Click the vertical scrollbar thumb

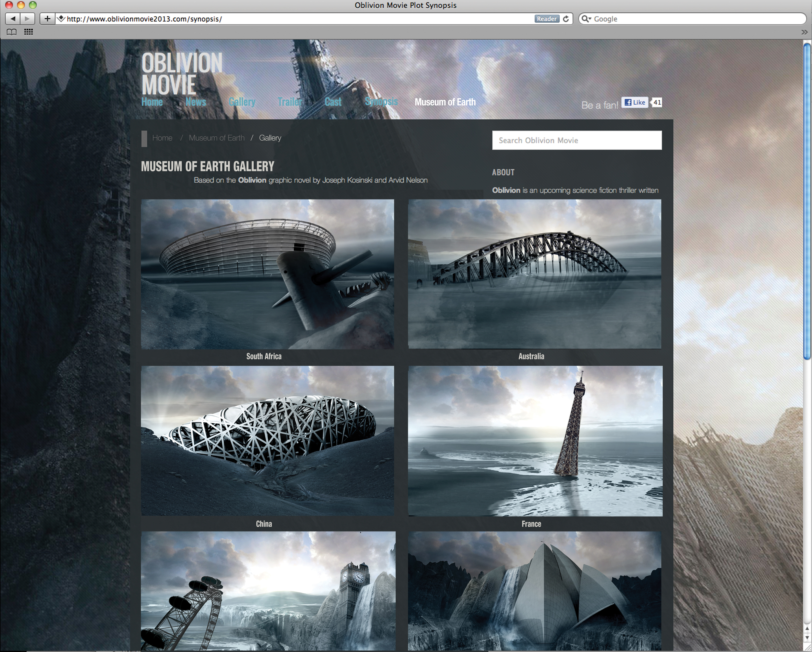point(807,201)
